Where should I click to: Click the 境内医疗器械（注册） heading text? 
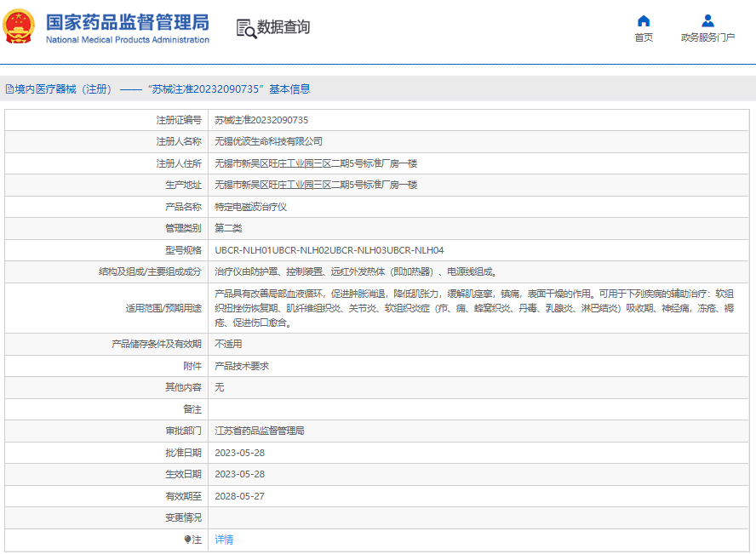pos(63,89)
